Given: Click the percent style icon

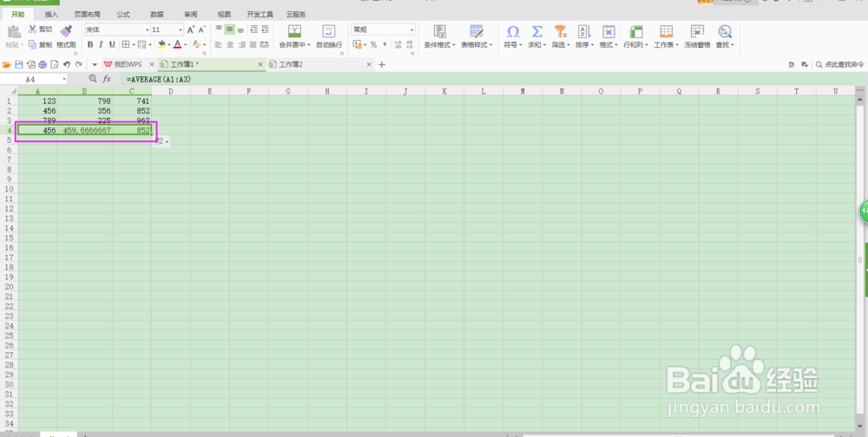Looking at the screenshot, I should (373, 44).
